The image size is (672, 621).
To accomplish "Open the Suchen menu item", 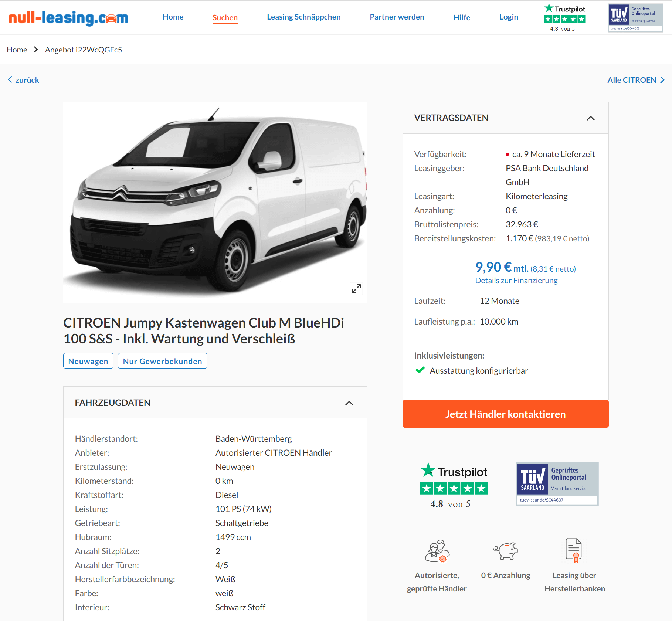I will pos(225,17).
